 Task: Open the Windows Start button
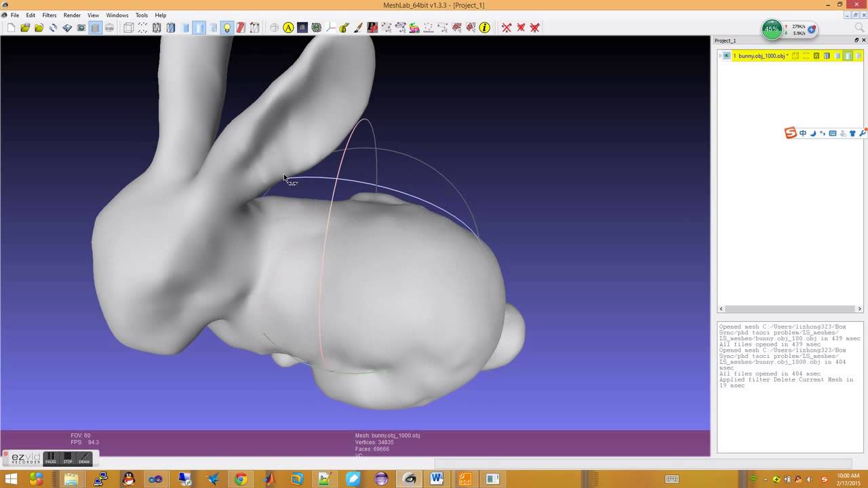(x=11, y=479)
